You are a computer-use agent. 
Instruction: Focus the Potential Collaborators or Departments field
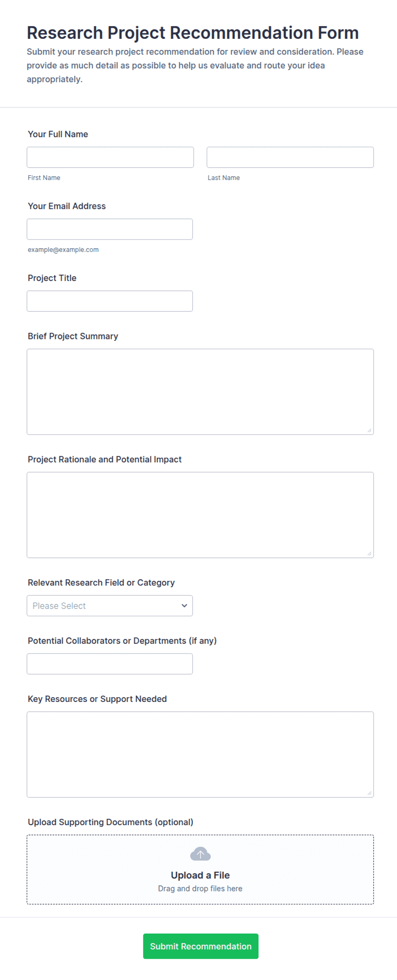click(x=110, y=664)
